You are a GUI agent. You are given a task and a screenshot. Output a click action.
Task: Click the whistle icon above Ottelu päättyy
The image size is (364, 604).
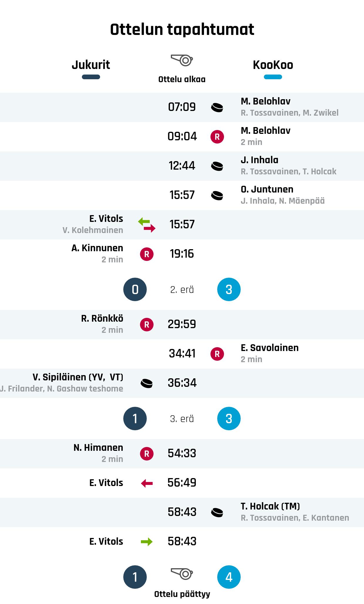click(x=182, y=573)
